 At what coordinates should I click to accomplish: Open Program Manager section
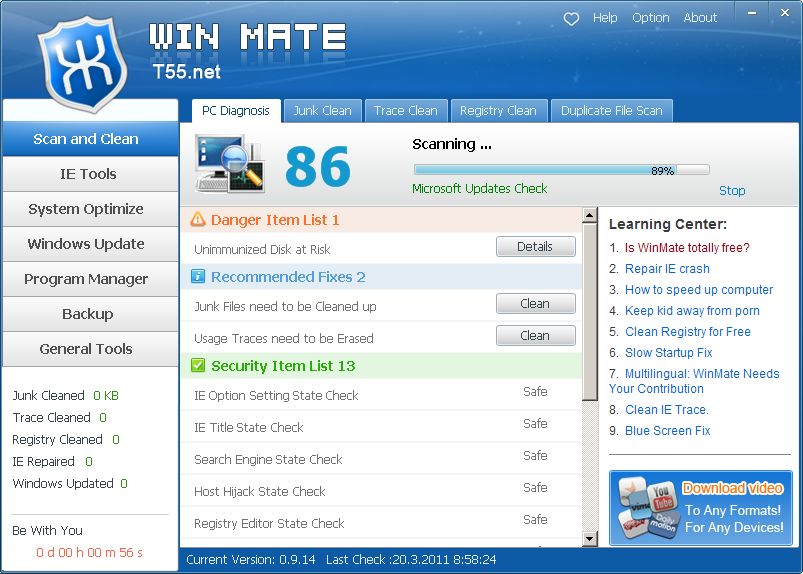[x=90, y=279]
